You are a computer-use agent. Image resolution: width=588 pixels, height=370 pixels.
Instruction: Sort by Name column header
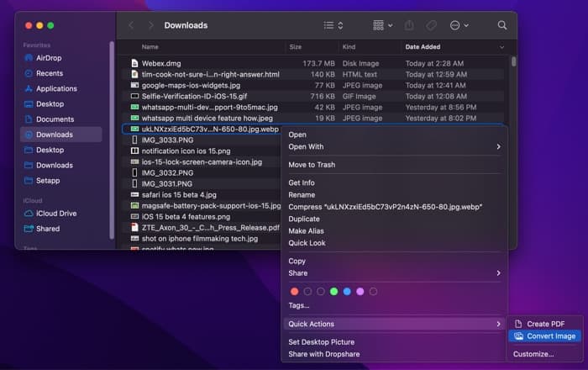click(150, 47)
